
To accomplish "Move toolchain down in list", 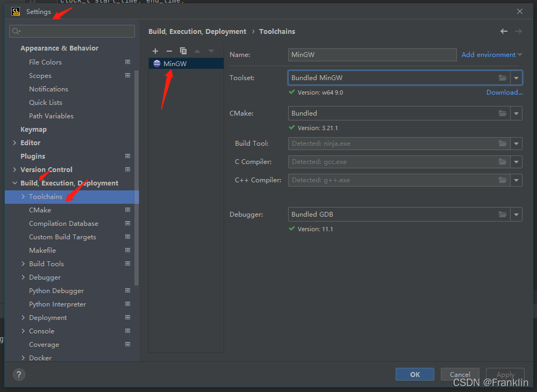I will (211, 51).
